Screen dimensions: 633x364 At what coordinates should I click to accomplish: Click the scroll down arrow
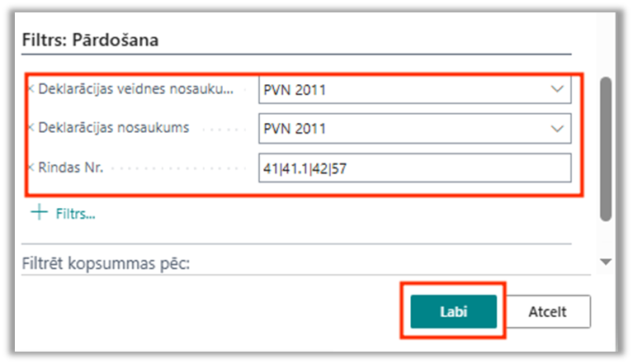607,262
